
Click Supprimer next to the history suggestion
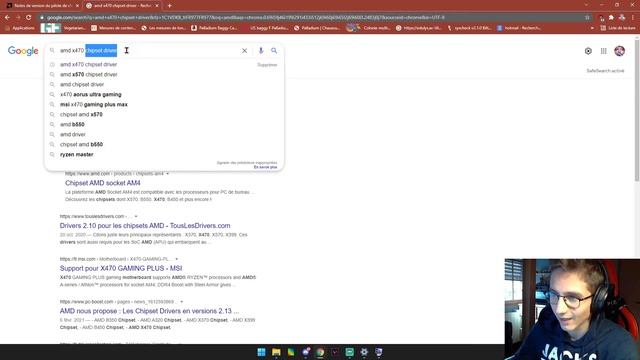pos(267,65)
